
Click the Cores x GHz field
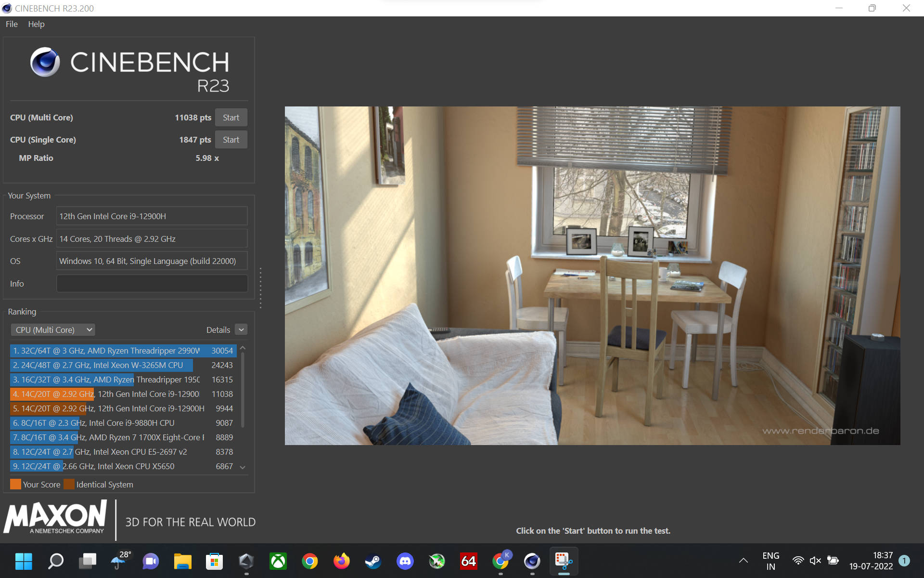pos(152,239)
